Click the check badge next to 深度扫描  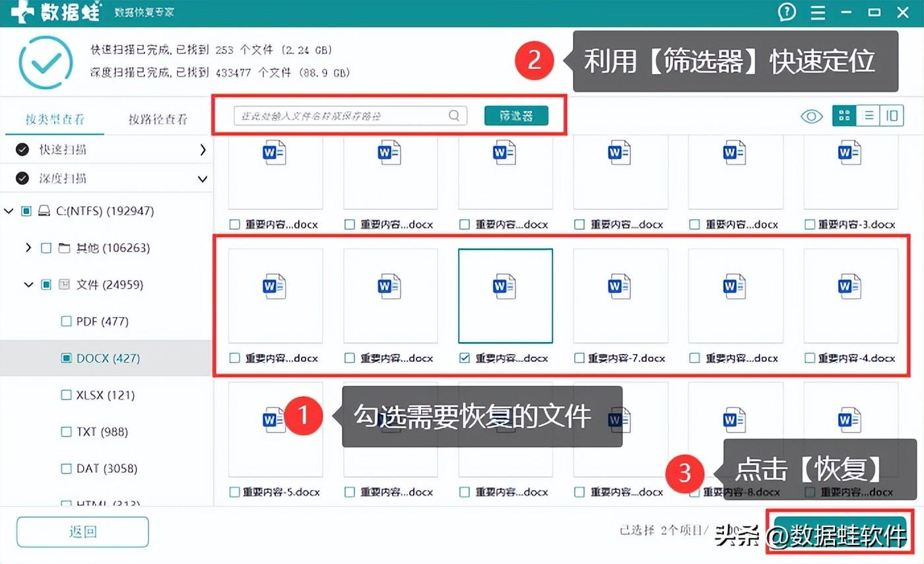point(22,178)
